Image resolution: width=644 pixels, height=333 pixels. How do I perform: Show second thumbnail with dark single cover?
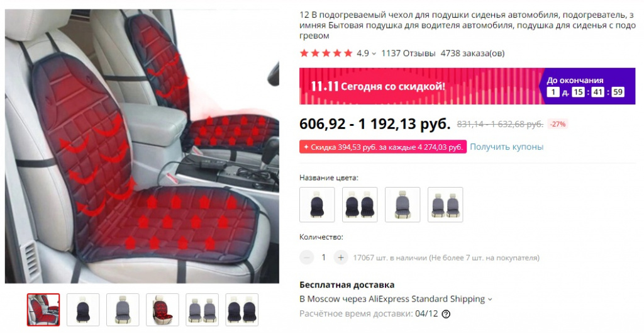pos(83,310)
